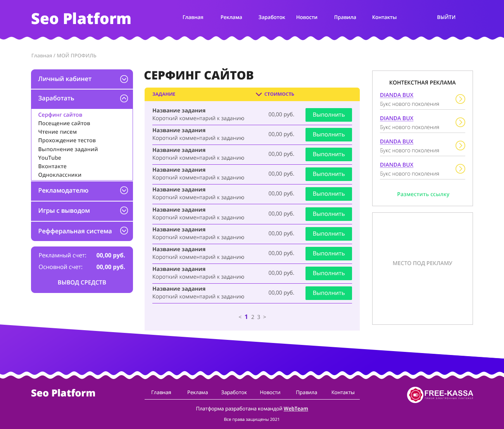Click the Игры с выводом section title

[64, 210]
